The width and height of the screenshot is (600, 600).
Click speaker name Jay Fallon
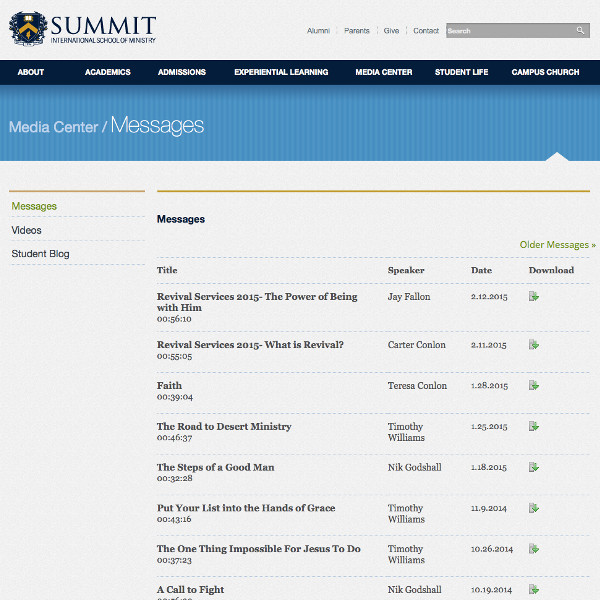tap(409, 297)
